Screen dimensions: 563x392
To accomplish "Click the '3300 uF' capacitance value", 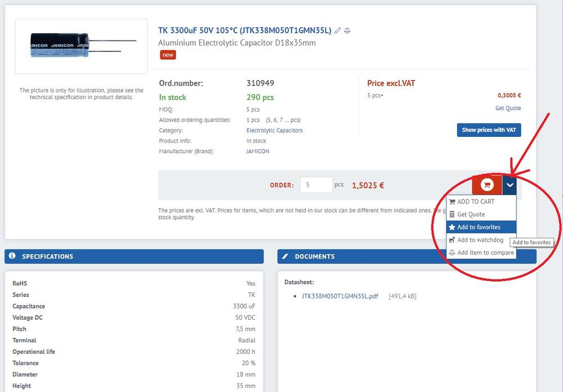I will [244, 306].
